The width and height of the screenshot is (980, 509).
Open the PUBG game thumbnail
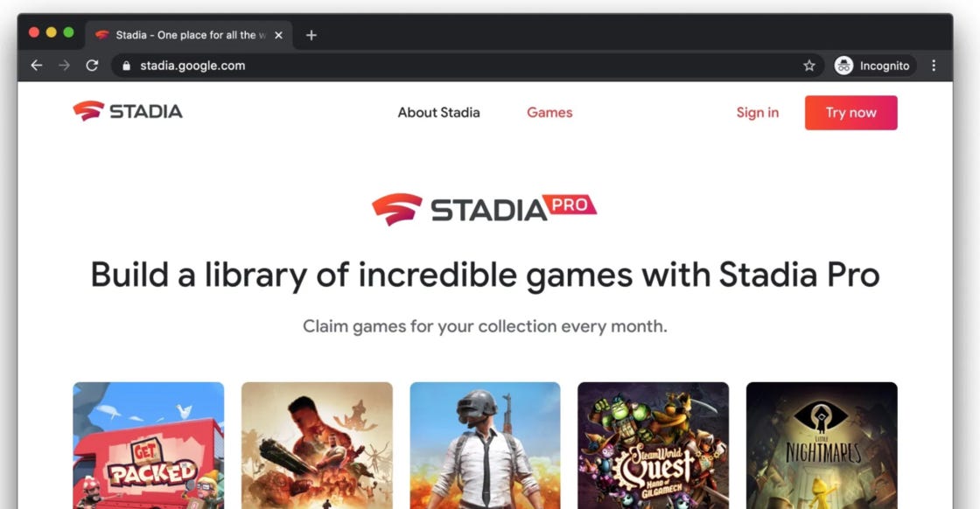tap(485, 445)
